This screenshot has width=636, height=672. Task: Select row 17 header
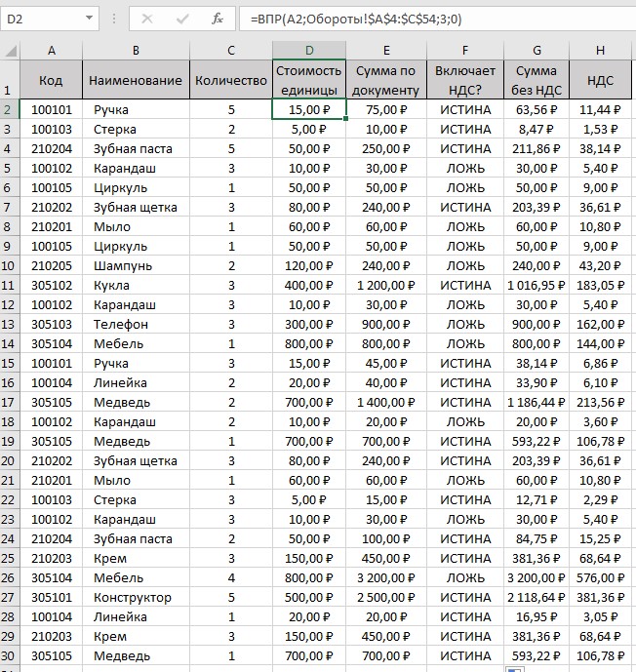pyautogui.click(x=10, y=403)
